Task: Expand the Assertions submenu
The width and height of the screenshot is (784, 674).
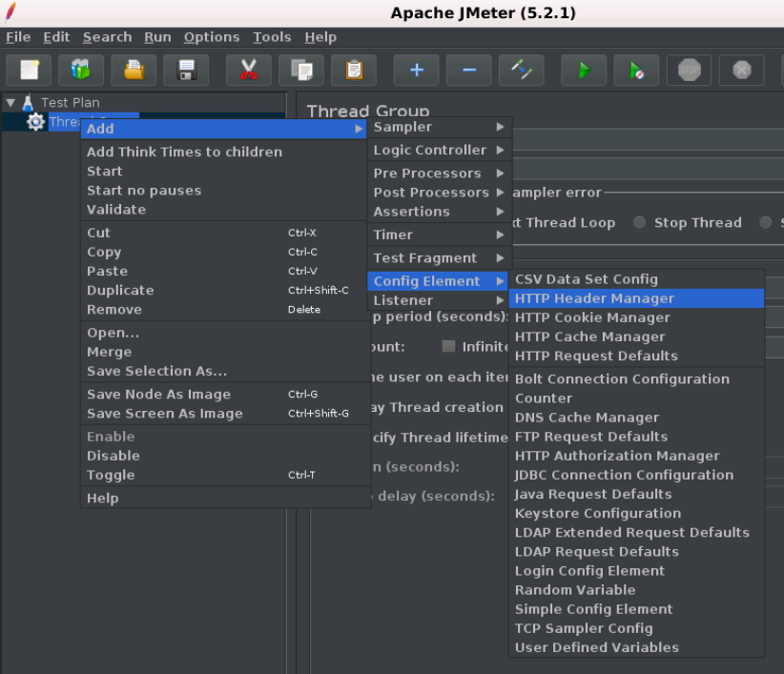Action: [439, 212]
